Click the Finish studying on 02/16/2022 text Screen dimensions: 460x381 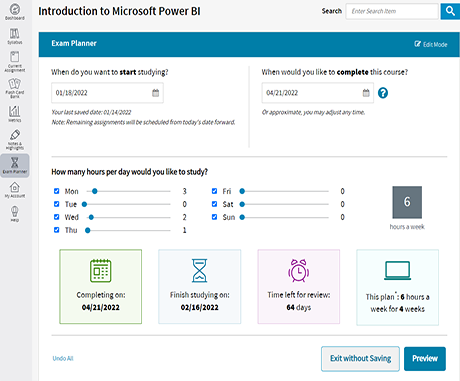(200, 301)
